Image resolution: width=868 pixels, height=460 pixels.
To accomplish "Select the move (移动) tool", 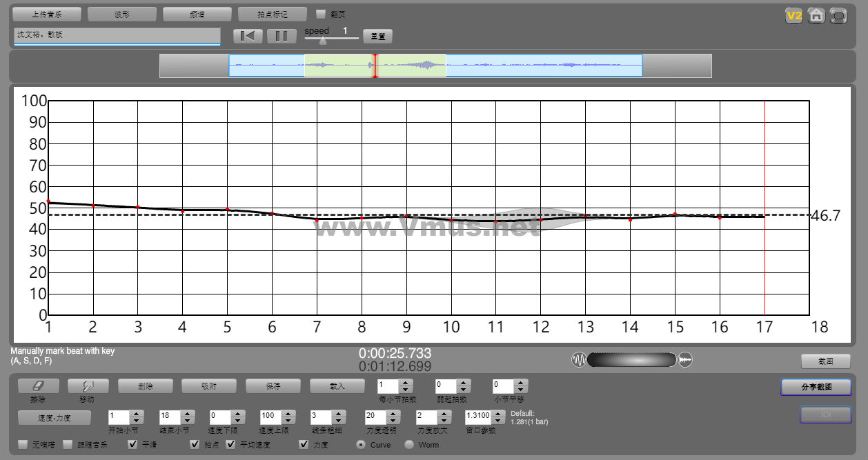I will coord(86,386).
